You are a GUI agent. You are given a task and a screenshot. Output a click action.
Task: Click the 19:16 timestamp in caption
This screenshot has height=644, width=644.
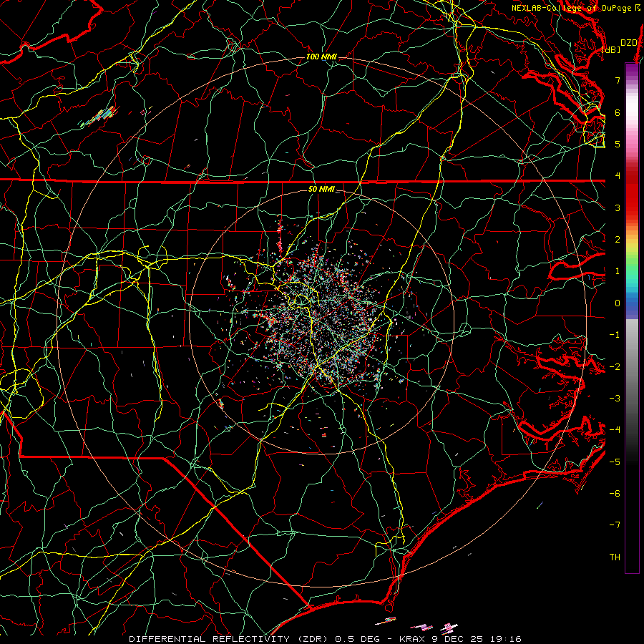(507, 639)
